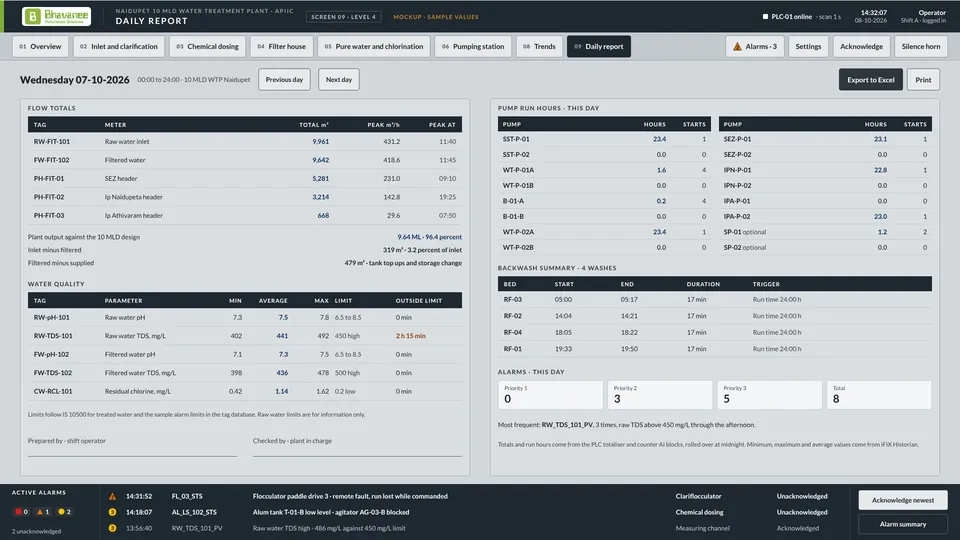Click IPN-P-01 hours value 22.8

[880, 170]
